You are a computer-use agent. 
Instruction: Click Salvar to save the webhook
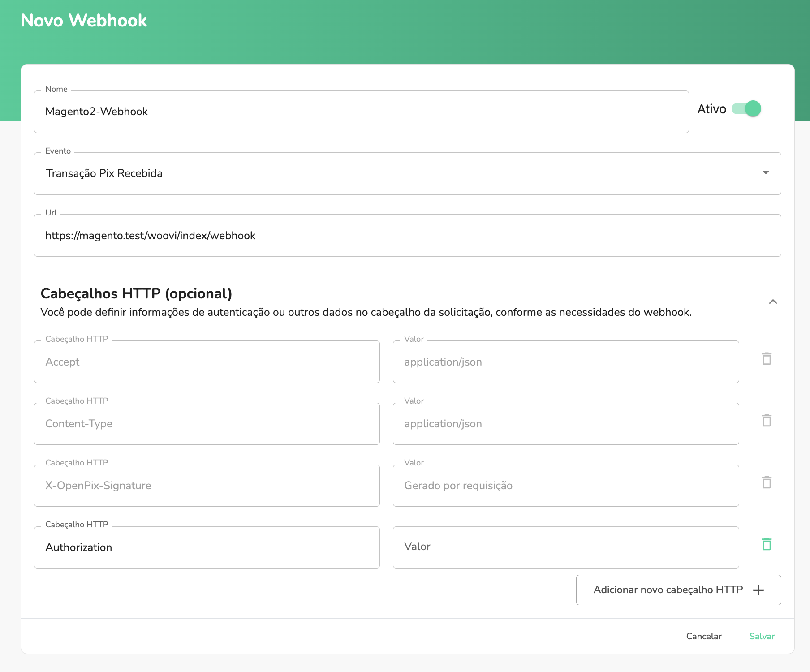(762, 636)
